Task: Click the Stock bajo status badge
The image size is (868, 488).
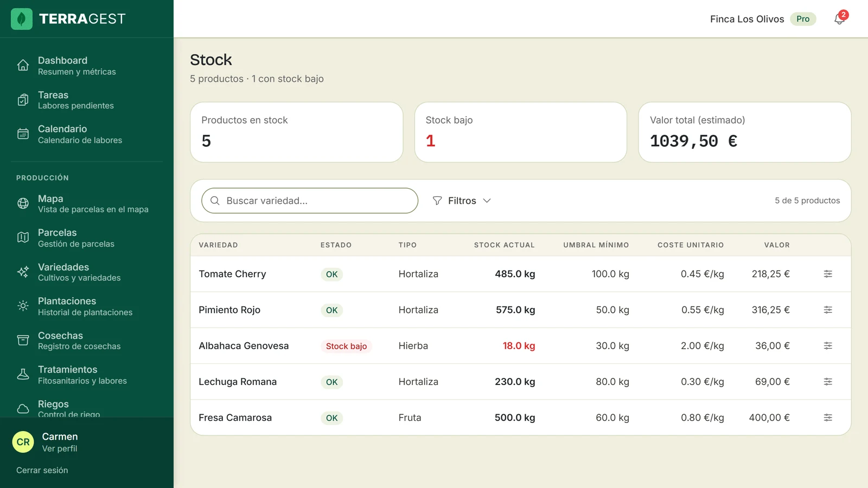Action: 346,346
